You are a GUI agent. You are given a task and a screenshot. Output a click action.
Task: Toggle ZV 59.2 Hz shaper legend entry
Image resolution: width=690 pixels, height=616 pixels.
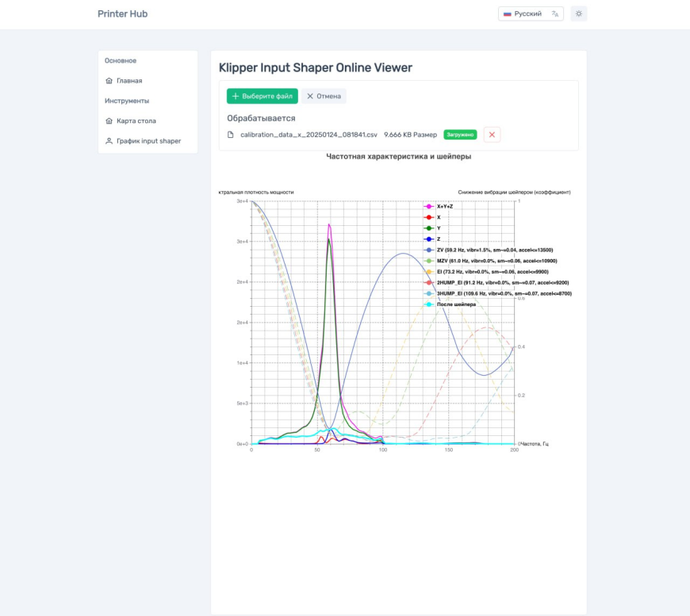point(489,250)
